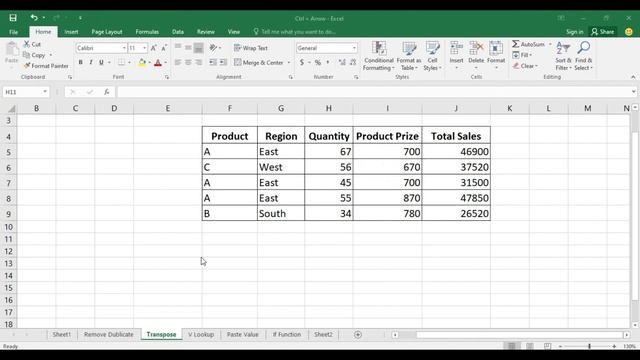The height and width of the screenshot is (360, 640).
Task: Select cell containing 46900
Action: (456, 151)
